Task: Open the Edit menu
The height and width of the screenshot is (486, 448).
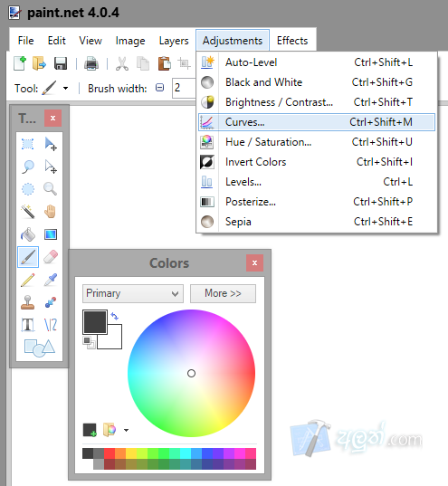Action: click(56, 41)
